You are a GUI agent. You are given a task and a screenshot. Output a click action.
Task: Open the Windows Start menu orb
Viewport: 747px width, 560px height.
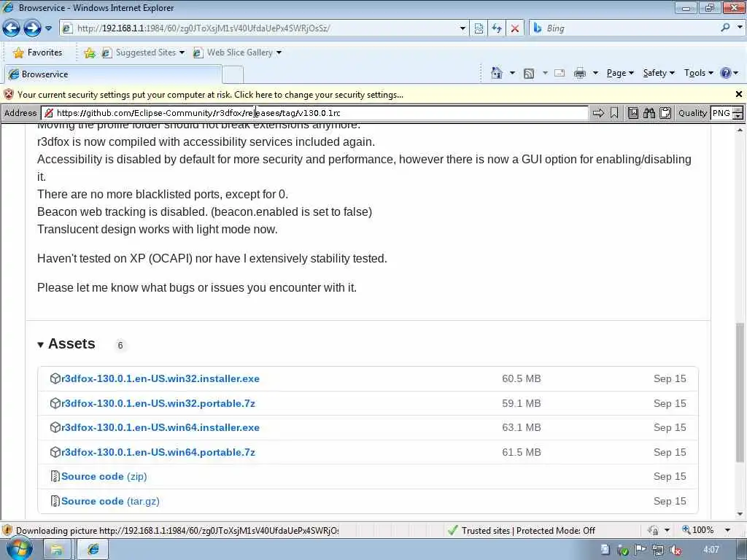(19, 549)
